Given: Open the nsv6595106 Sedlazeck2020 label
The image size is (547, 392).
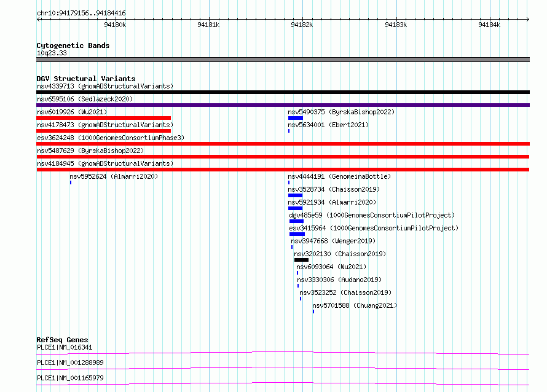Looking at the screenshot, I should click(85, 99).
